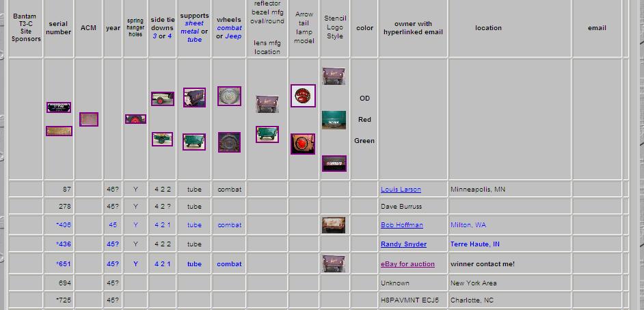Open the green trailer side tie downs thumbnail
Image resolution: width=644 pixels, height=310 pixels.
(162, 139)
